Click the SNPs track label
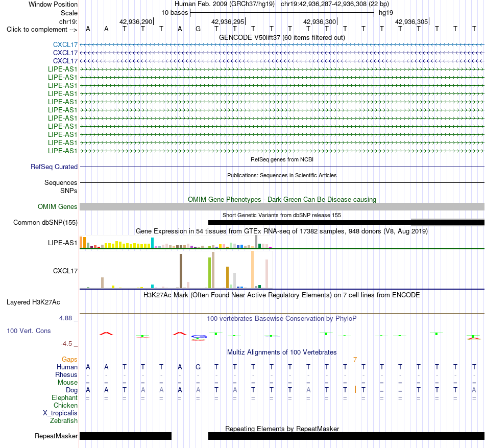The width and height of the screenshot is (485, 448). pyautogui.click(x=69, y=191)
